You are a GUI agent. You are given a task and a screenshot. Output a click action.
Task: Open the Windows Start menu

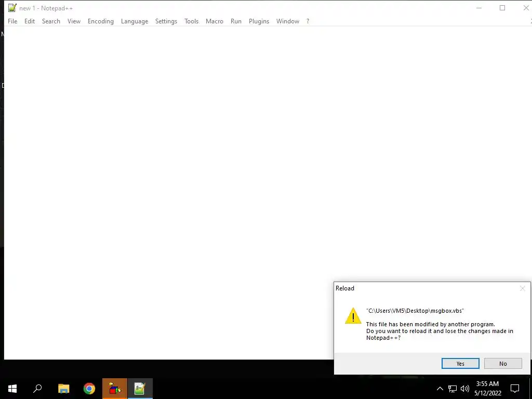point(12,389)
